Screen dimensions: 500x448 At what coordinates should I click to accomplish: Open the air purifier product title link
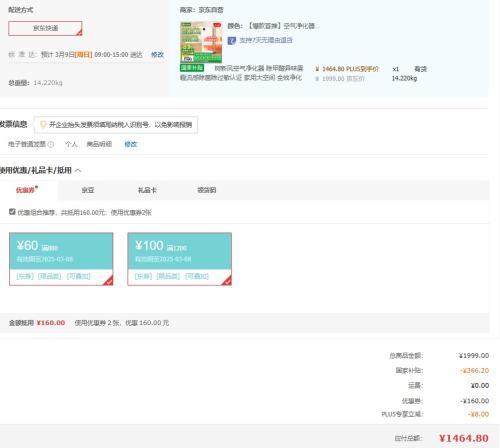coord(241,73)
